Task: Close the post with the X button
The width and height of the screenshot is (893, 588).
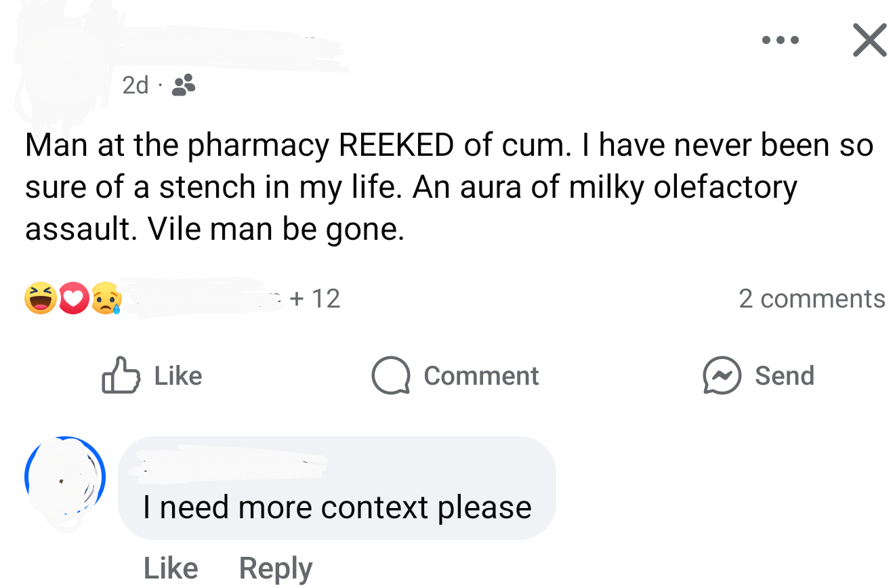Action: point(868,41)
